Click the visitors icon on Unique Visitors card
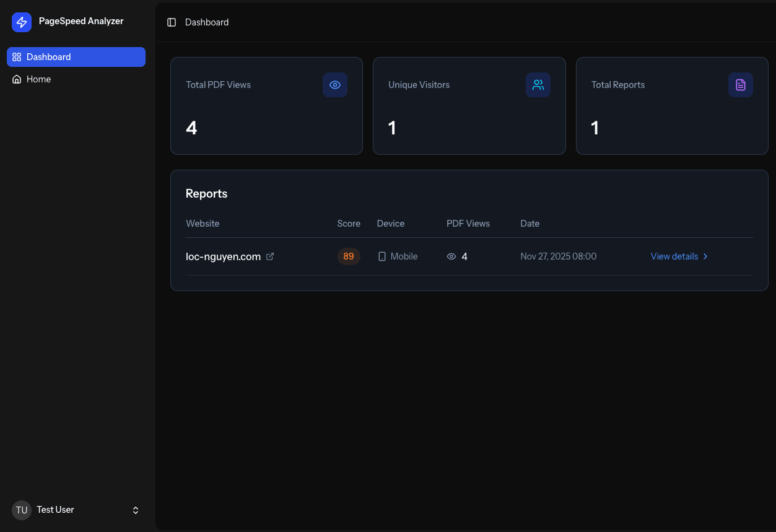 538,85
